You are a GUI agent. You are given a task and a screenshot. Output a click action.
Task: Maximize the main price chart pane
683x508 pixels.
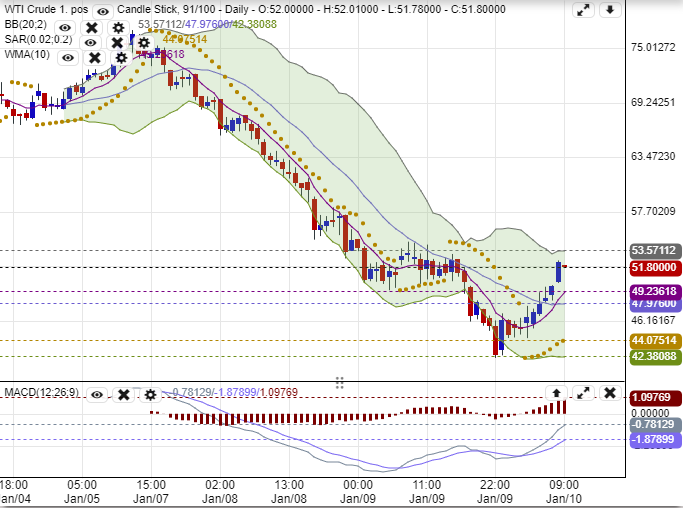[x=584, y=11]
